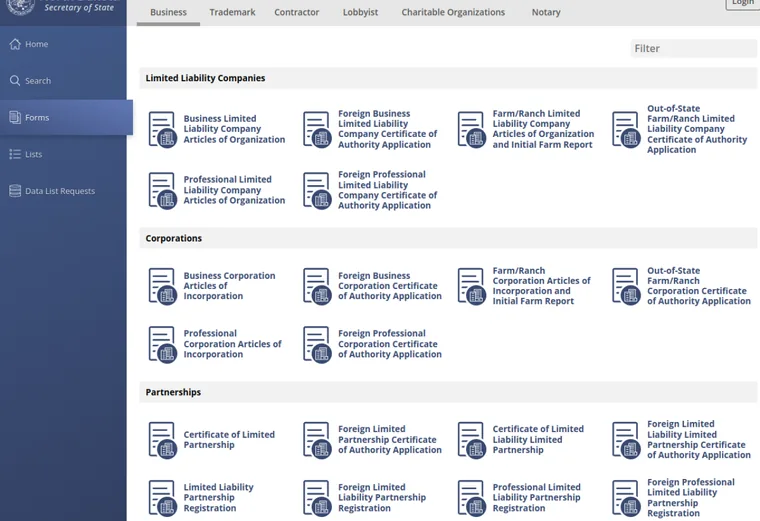Viewport: 760px width, 521px height.
Task: Focus the Filter input field
Action: [694, 48]
